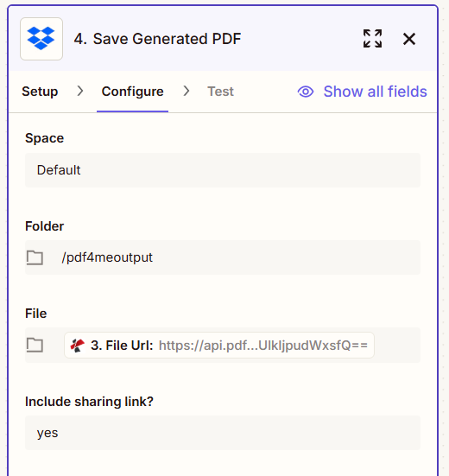Click the folder icon in Folder field
The width and height of the screenshot is (449, 476).
tap(35, 257)
